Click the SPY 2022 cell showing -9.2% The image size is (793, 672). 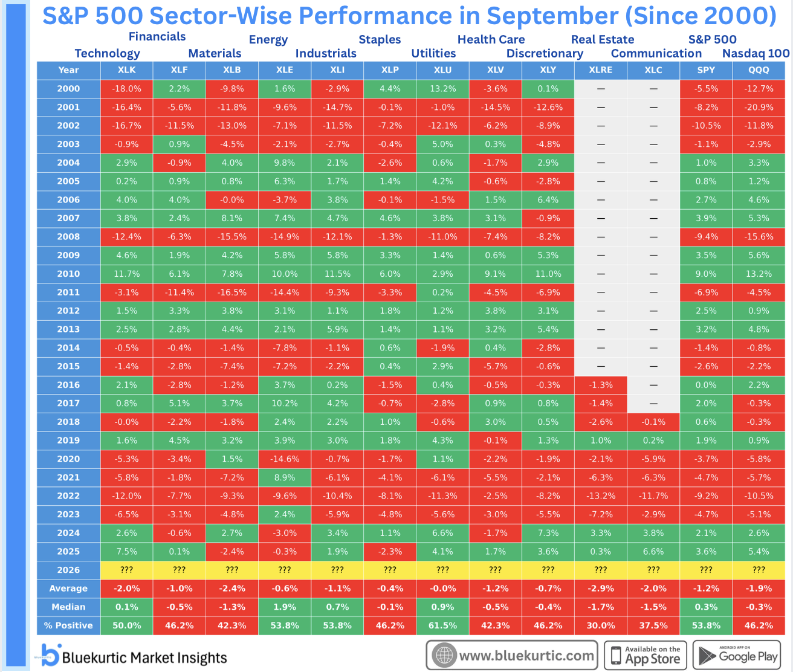coord(706,496)
